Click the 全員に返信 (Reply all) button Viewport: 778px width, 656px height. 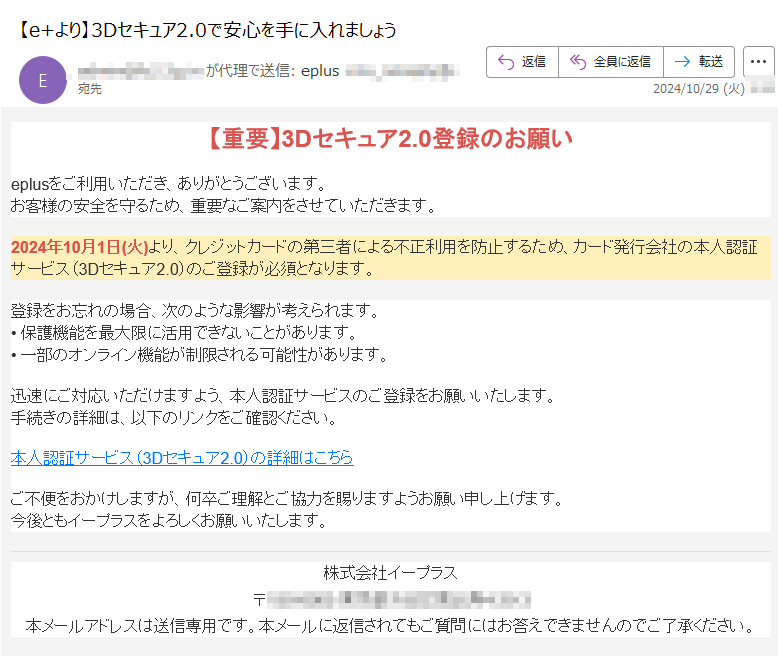pos(611,62)
